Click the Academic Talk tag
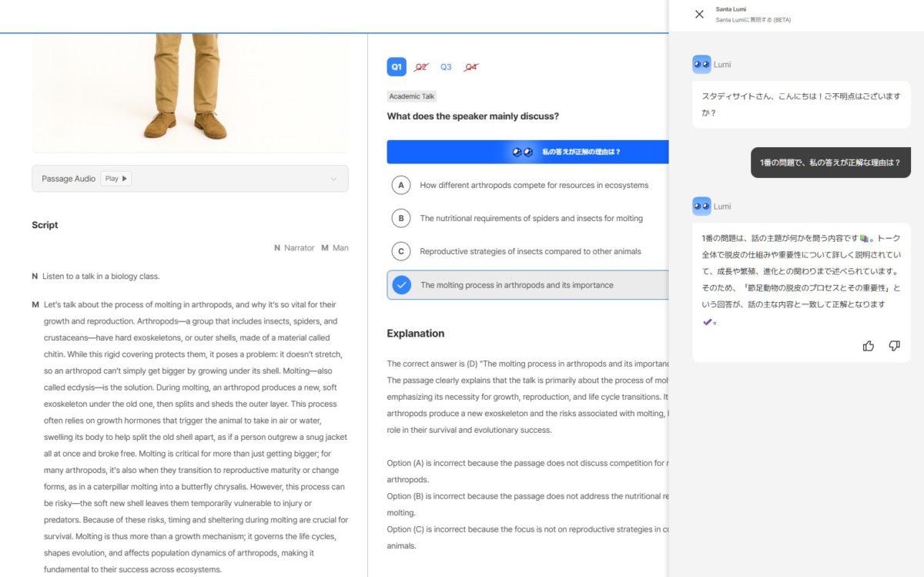924x577 pixels. pyautogui.click(x=412, y=96)
